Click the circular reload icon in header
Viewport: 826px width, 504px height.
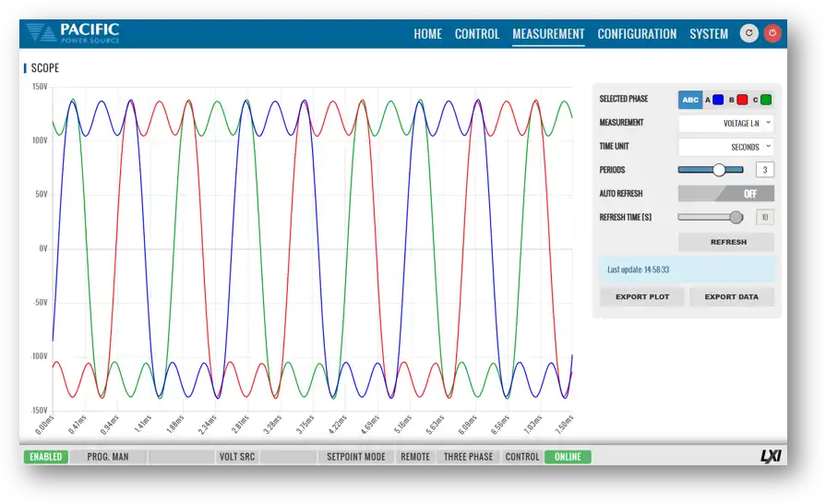pyautogui.click(x=748, y=33)
